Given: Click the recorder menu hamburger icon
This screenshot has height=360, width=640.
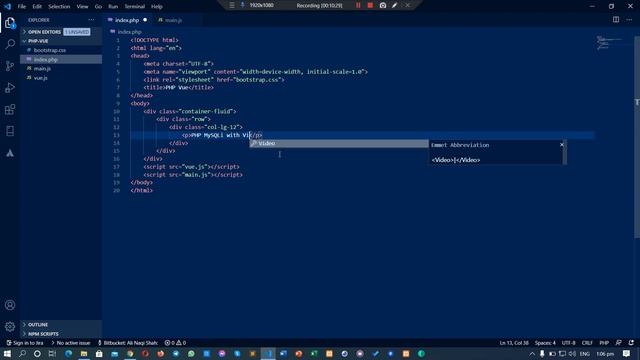Looking at the screenshot, I should (x=232, y=5).
